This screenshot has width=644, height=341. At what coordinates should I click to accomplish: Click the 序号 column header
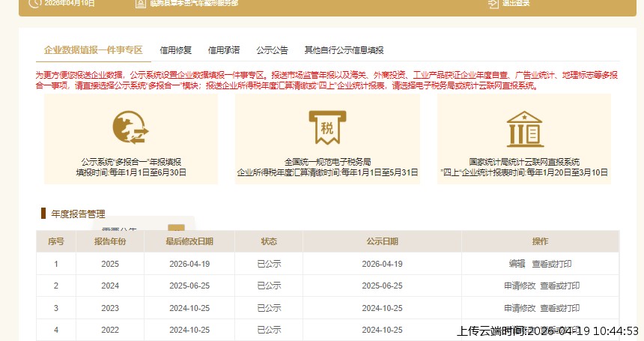tap(56, 241)
